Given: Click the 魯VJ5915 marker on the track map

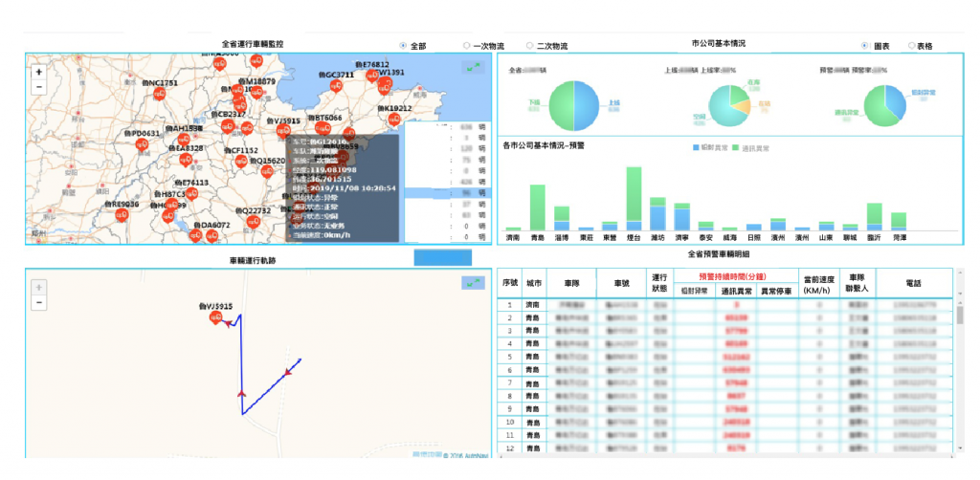Looking at the screenshot, I should (215, 317).
